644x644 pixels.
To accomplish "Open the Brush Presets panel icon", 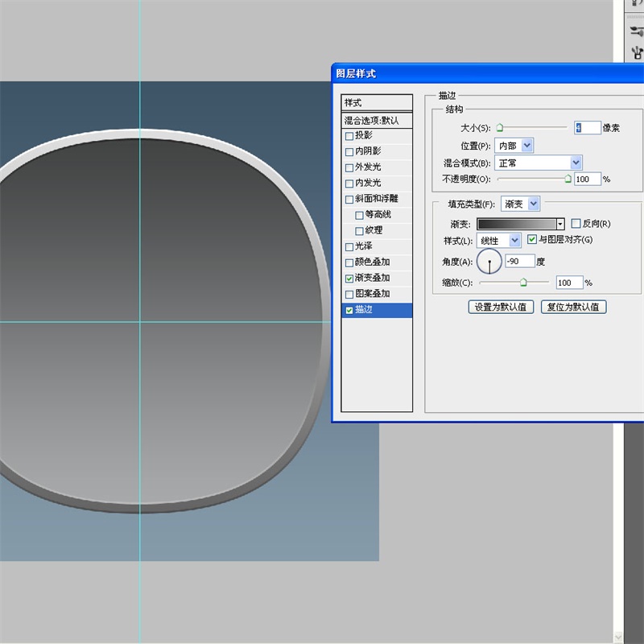I will pos(637,54).
